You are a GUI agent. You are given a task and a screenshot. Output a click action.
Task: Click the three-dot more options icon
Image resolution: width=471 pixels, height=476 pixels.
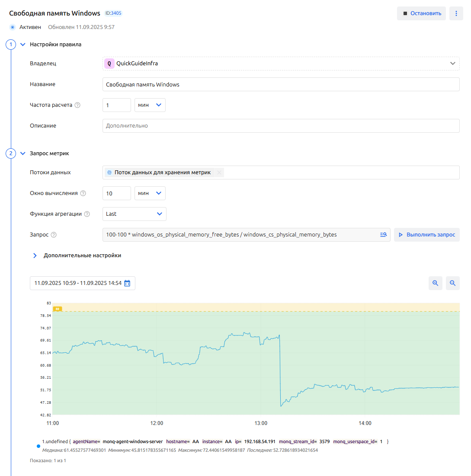point(456,13)
